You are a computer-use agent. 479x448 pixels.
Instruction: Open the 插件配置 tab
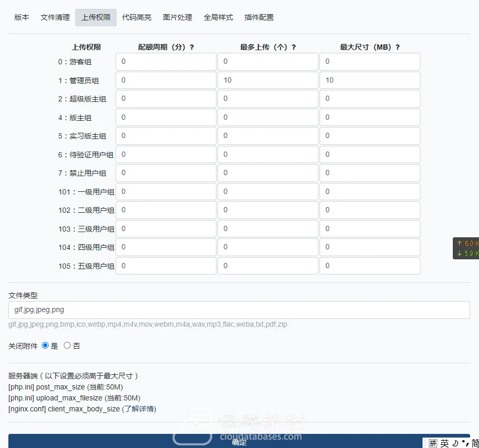point(259,17)
